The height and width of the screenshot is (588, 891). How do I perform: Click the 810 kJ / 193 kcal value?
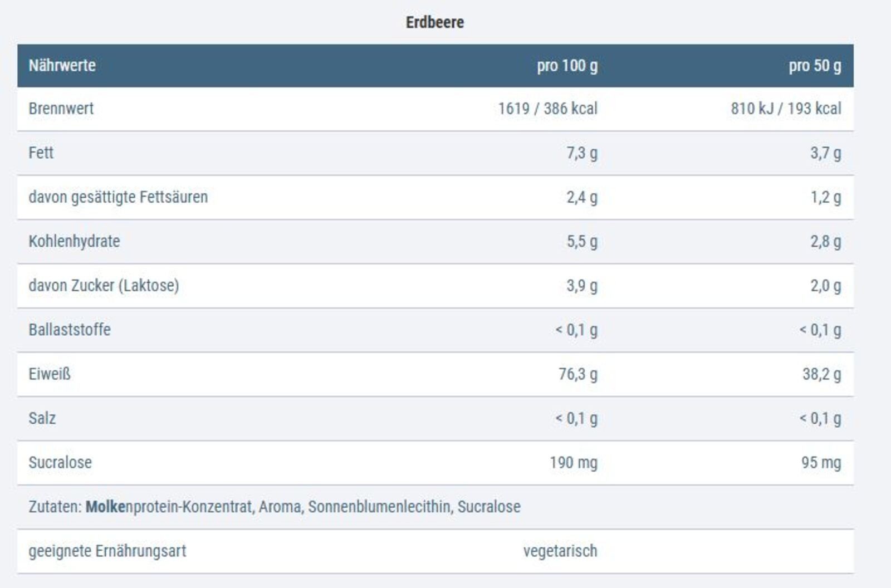coord(786,109)
